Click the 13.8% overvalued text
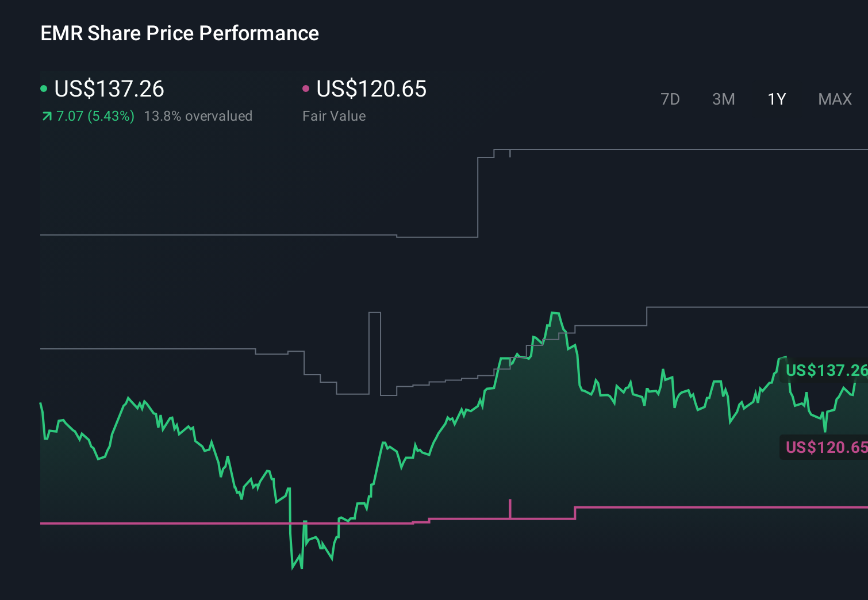This screenshot has width=868, height=600. (198, 116)
